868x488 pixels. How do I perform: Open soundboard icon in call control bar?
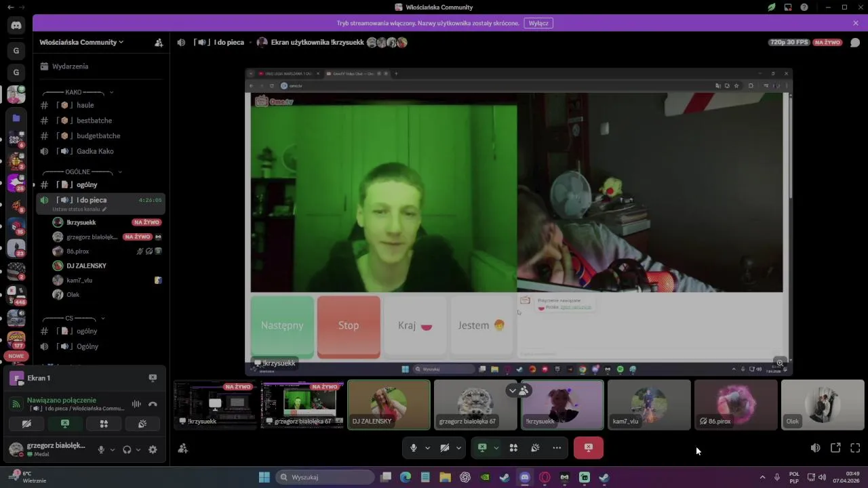coord(535,448)
